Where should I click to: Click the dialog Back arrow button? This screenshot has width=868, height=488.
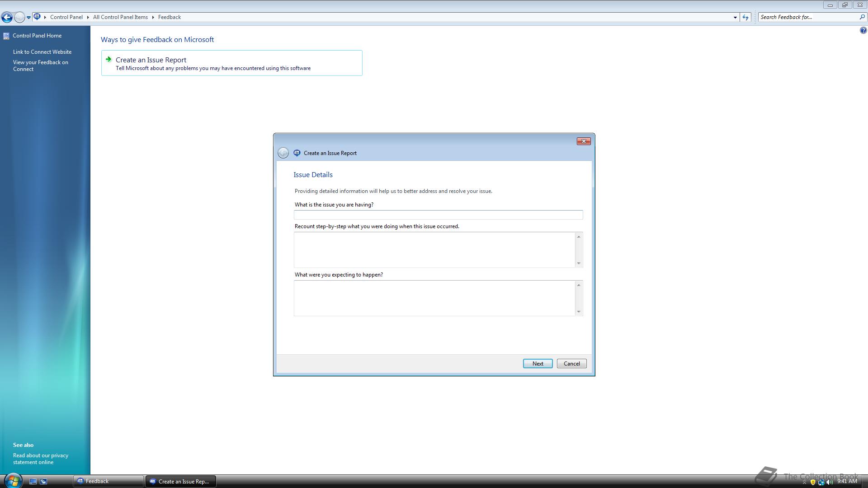[x=283, y=153]
